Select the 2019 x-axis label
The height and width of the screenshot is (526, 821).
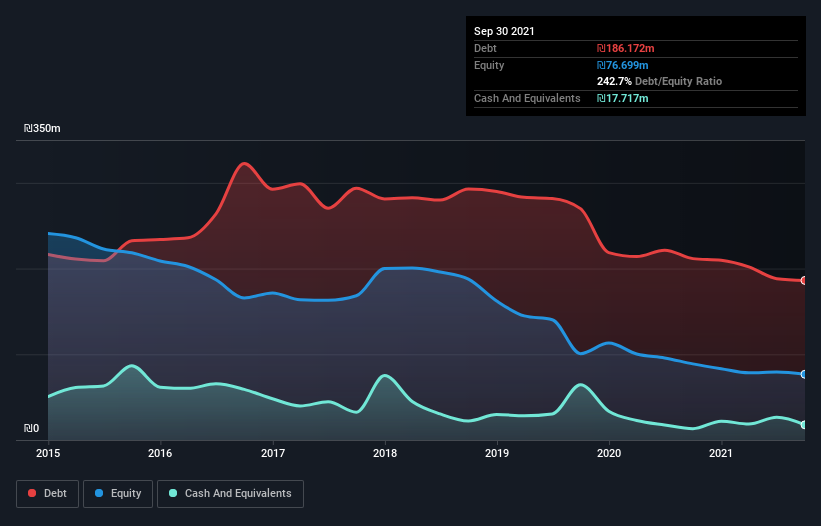click(x=497, y=453)
